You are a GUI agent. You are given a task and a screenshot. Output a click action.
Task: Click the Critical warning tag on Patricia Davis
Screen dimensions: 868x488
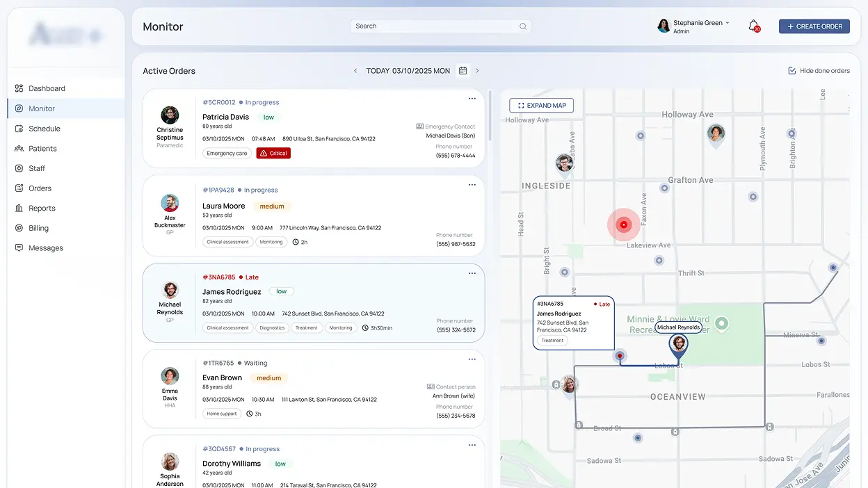pyautogui.click(x=273, y=153)
